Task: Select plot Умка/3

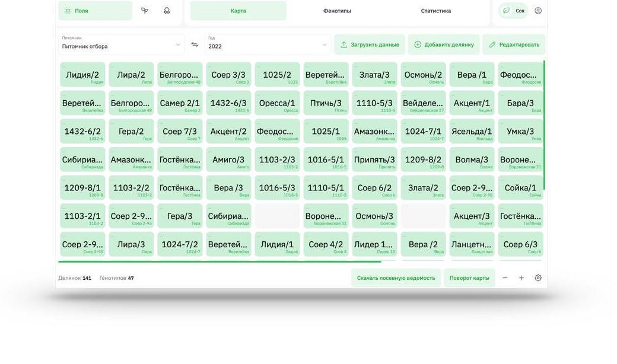Action: tap(520, 131)
